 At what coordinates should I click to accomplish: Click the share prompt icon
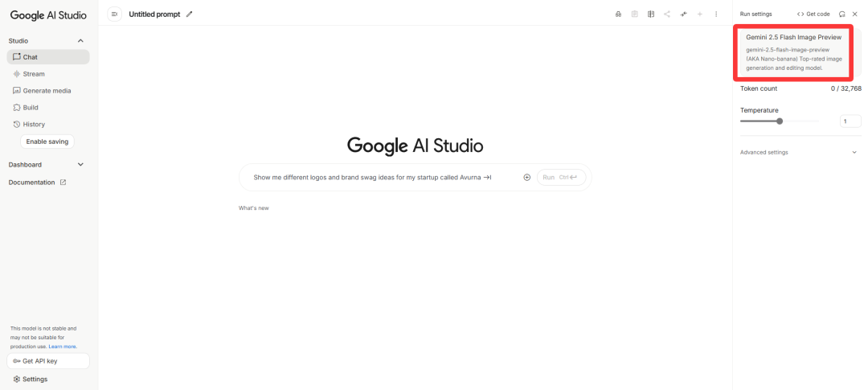tap(667, 14)
